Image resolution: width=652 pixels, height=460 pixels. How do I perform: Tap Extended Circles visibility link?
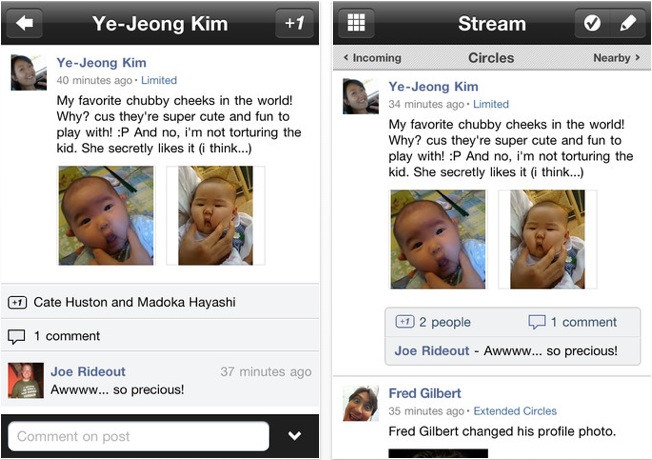515,411
